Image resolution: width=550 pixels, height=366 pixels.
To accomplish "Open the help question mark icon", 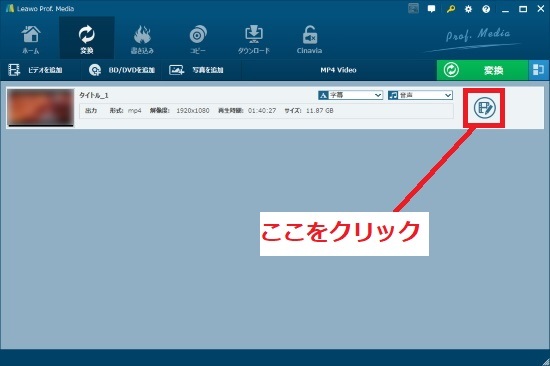I will 486,9.
